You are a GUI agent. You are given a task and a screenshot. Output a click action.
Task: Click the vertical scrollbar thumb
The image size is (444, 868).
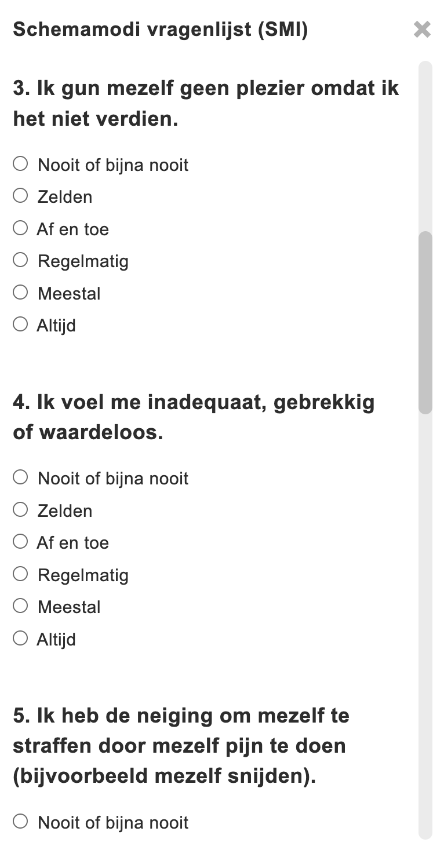[x=425, y=322]
